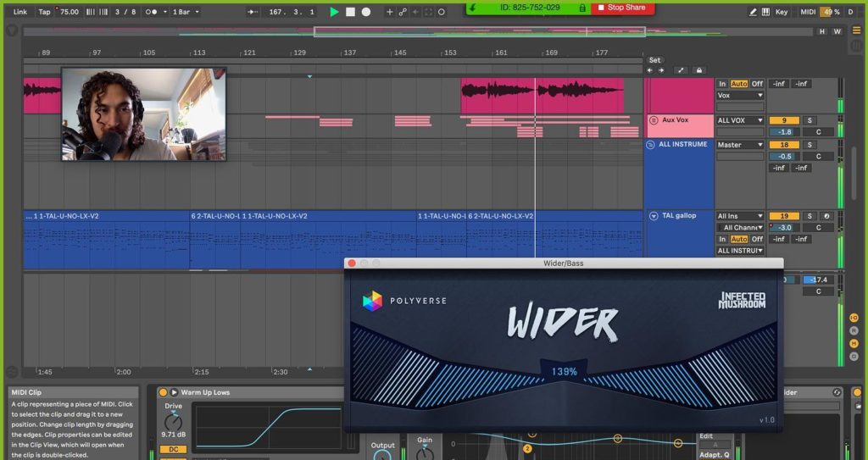Open the All Ins input dropdown
Viewport: 868px width, 460px height.
point(740,216)
